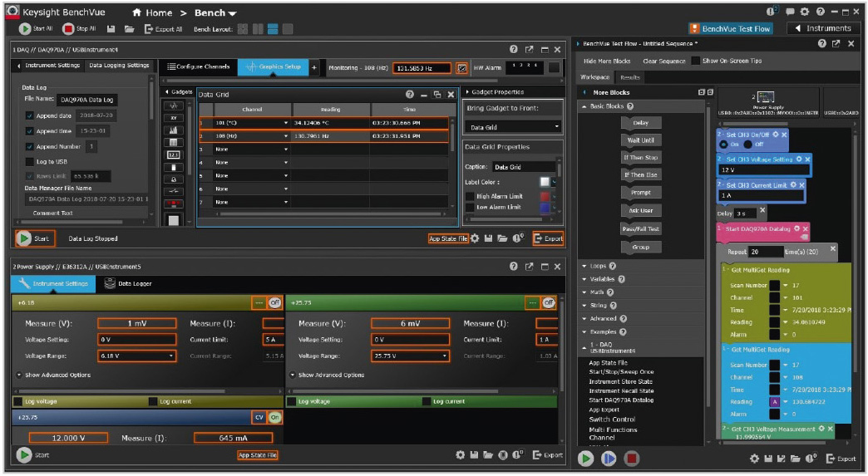
Task: Click the DAQ panel Export button
Action: (548, 238)
